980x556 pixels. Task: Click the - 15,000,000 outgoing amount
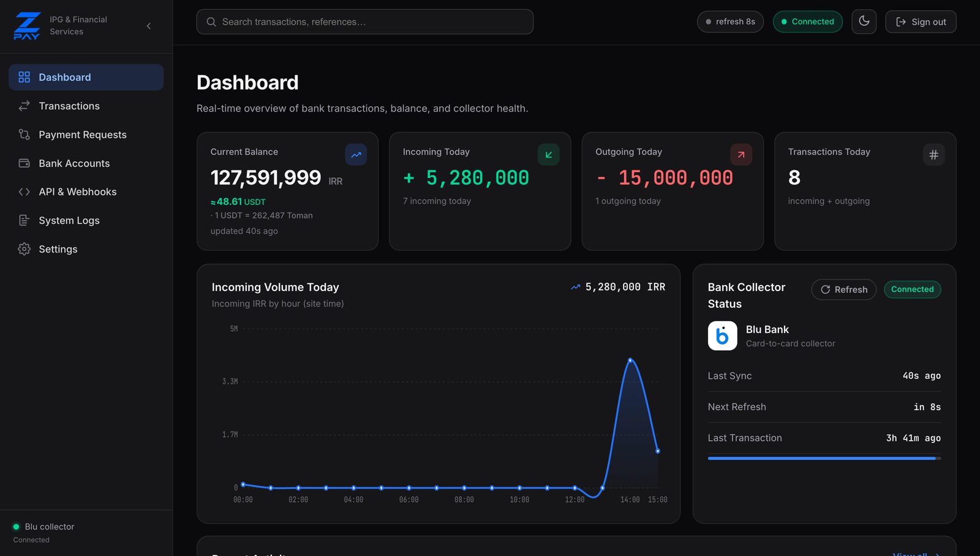(x=664, y=178)
